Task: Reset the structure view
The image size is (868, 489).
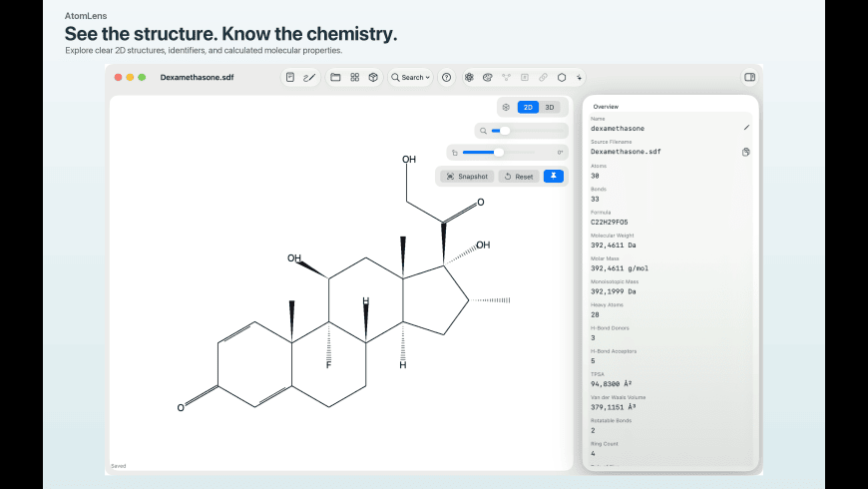Action: click(x=519, y=176)
